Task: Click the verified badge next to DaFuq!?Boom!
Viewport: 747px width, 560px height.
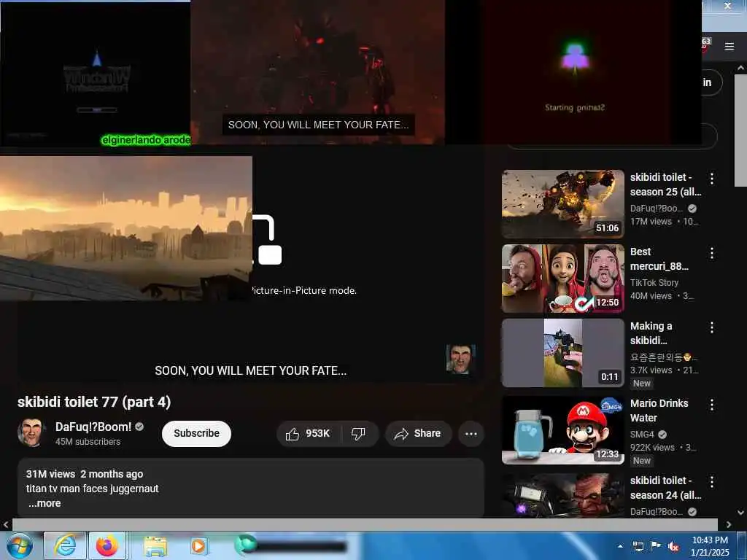Action: pyautogui.click(x=139, y=427)
